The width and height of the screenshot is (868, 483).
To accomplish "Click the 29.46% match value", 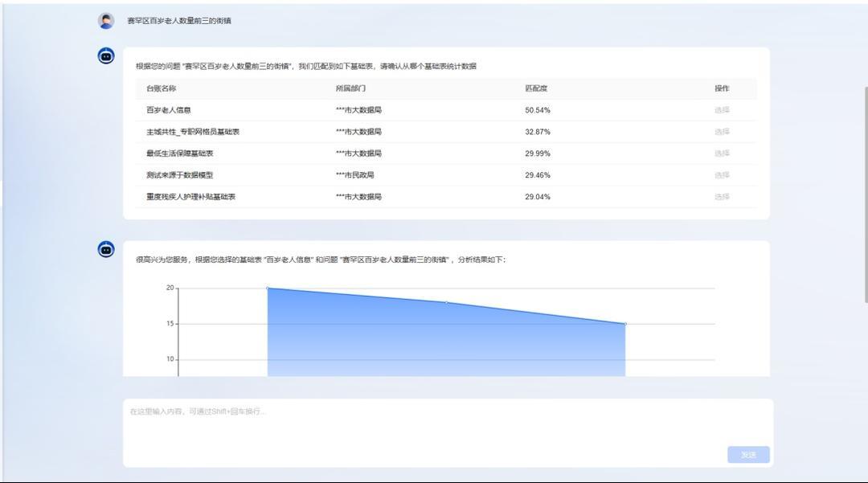I will (x=538, y=175).
